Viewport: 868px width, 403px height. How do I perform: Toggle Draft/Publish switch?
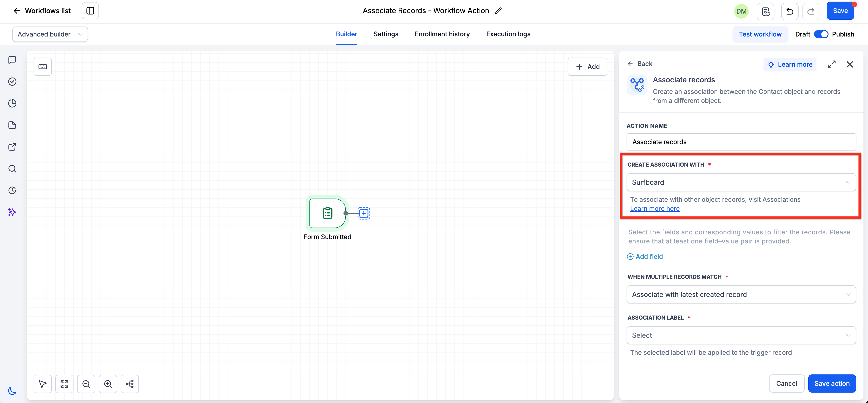pyautogui.click(x=821, y=34)
